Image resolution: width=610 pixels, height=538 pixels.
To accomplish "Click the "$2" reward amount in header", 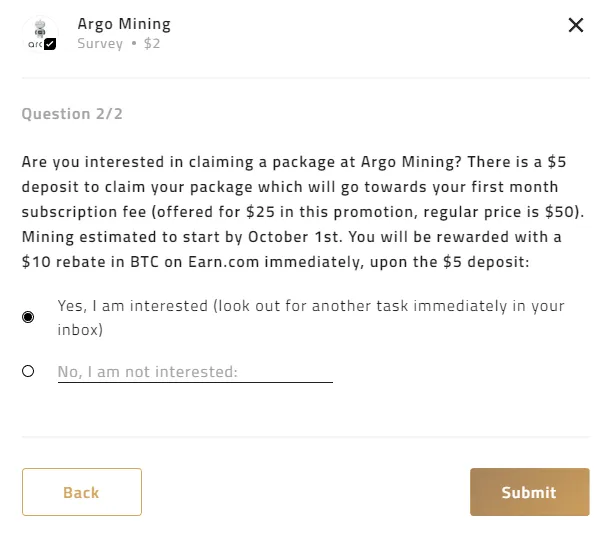I will tap(152, 43).
